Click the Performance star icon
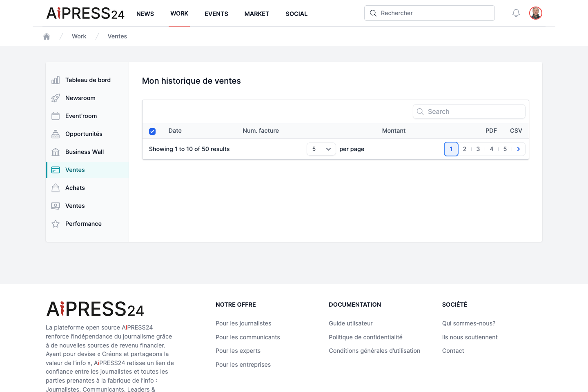This screenshot has width=588, height=392. (x=56, y=224)
